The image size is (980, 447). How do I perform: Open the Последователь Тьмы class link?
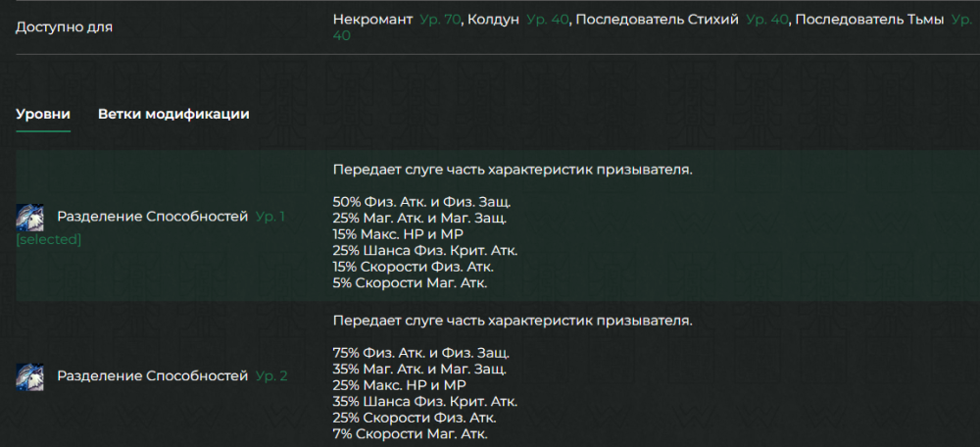pos(869,20)
